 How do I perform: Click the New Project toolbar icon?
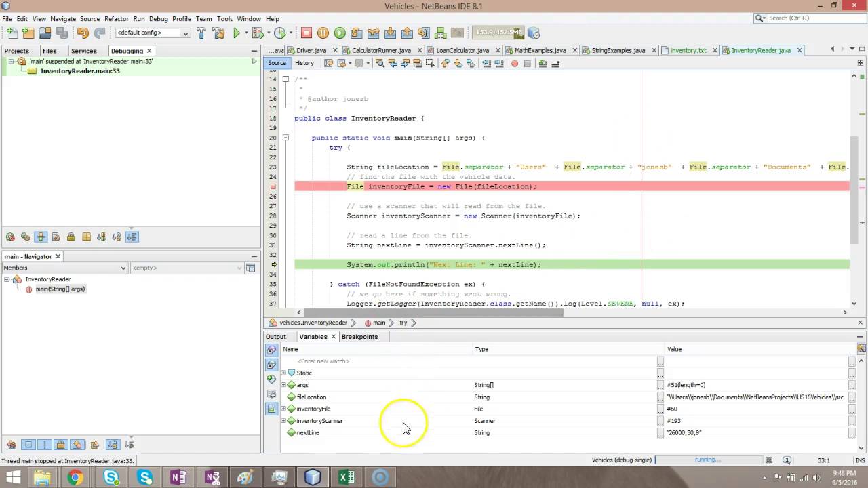click(x=28, y=33)
